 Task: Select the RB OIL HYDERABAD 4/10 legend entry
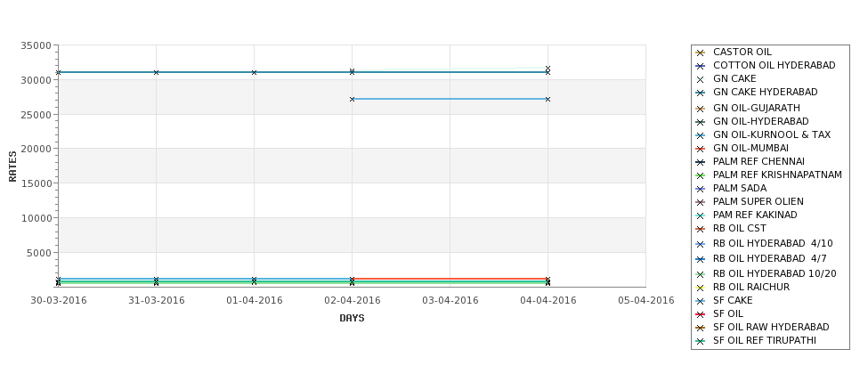pyautogui.click(x=764, y=244)
